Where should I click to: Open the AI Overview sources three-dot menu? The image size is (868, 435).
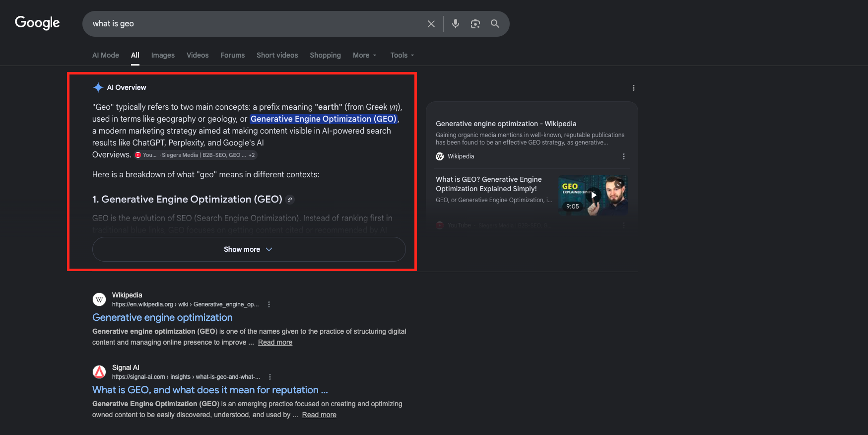click(633, 88)
